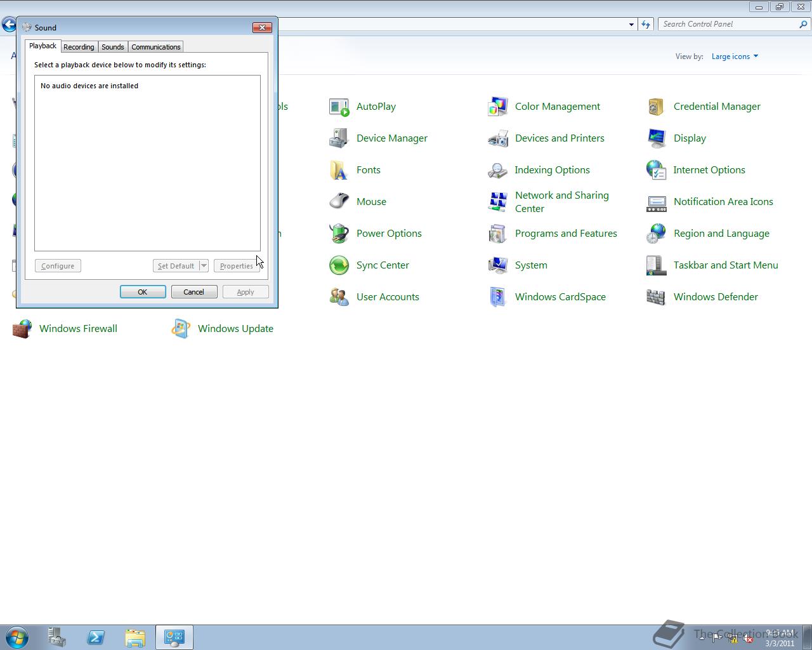Click the address bar refresh button

[x=646, y=24]
